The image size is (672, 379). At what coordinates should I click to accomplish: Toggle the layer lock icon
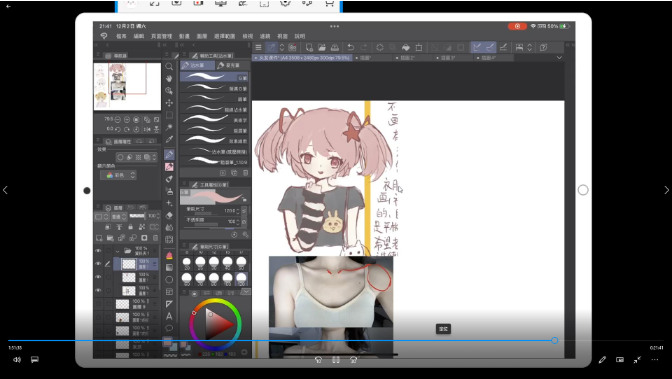pos(130,226)
